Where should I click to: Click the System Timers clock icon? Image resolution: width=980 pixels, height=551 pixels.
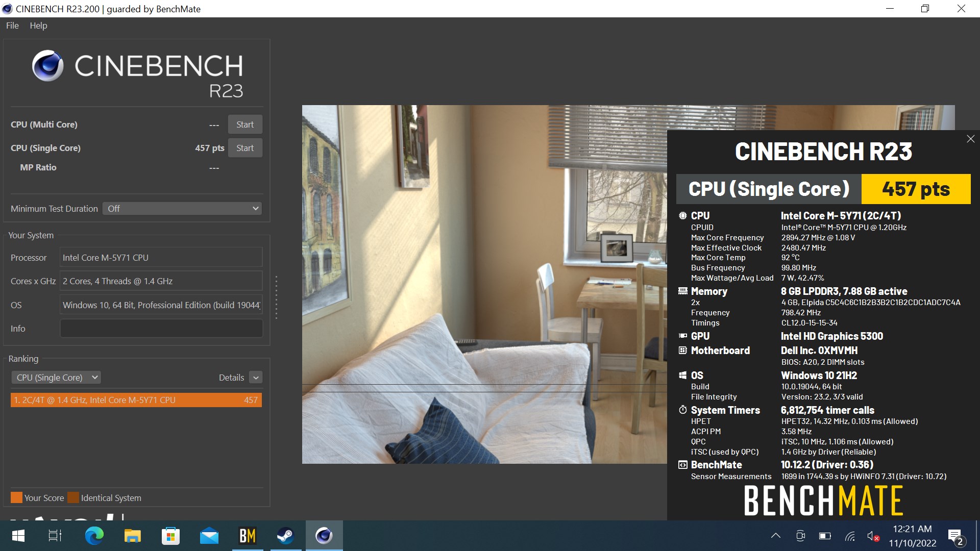pyautogui.click(x=682, y=410)
